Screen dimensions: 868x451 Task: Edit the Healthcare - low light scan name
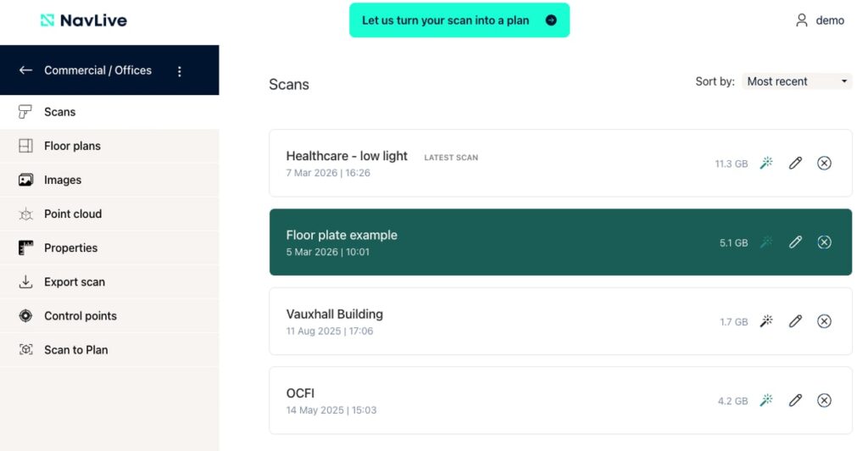pos(795,163)
